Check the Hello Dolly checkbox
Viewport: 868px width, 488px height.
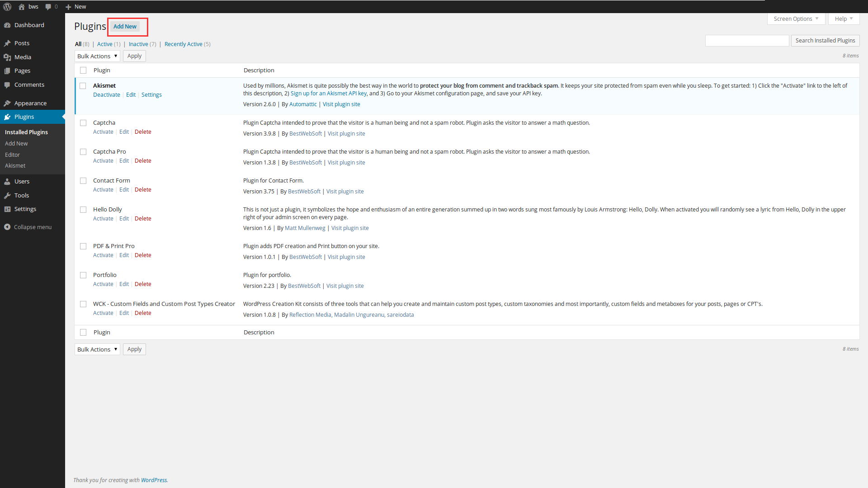click(83, 209)
